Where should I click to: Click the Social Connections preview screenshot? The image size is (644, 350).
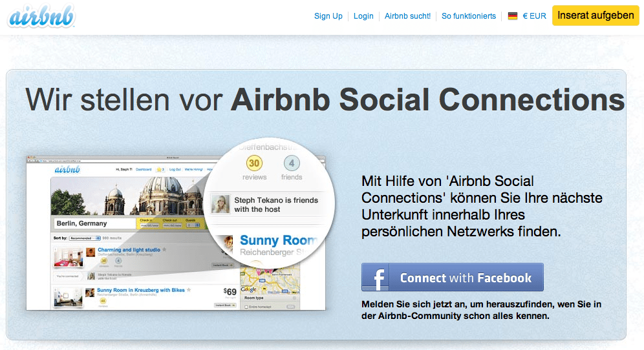click(x=176, y=232)
